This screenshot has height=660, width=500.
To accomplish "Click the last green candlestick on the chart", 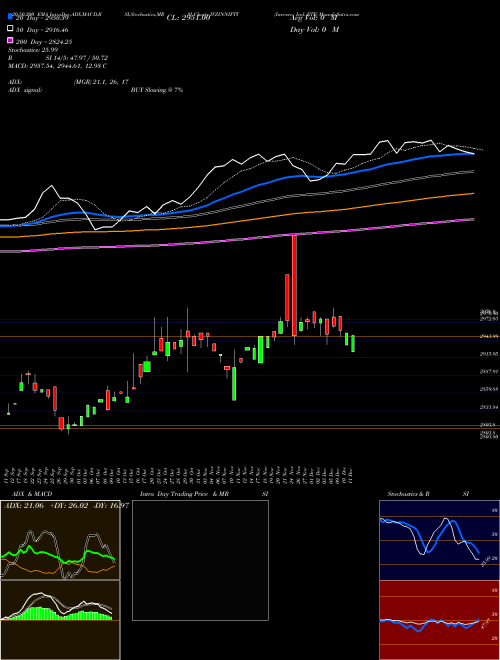I will (353, 343).
